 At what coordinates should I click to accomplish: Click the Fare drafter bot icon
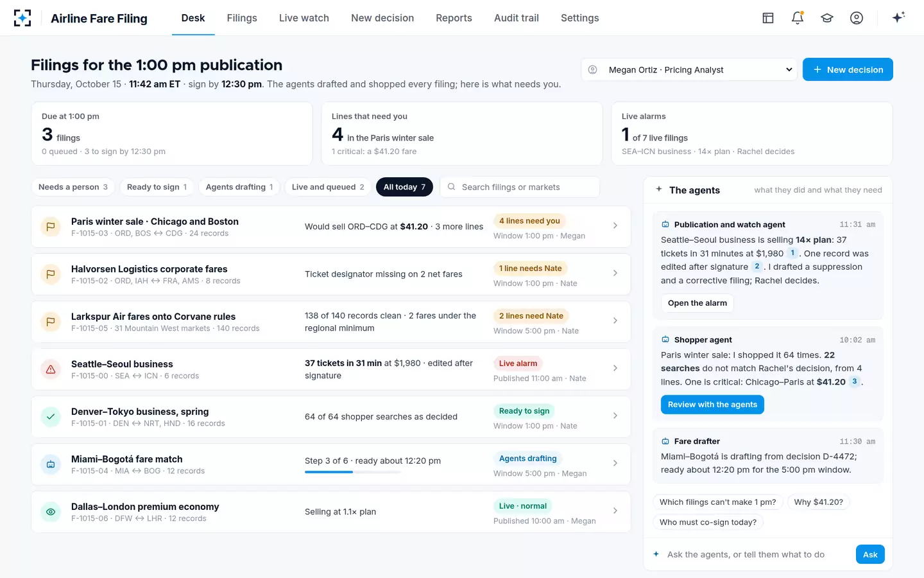point(665,441)
